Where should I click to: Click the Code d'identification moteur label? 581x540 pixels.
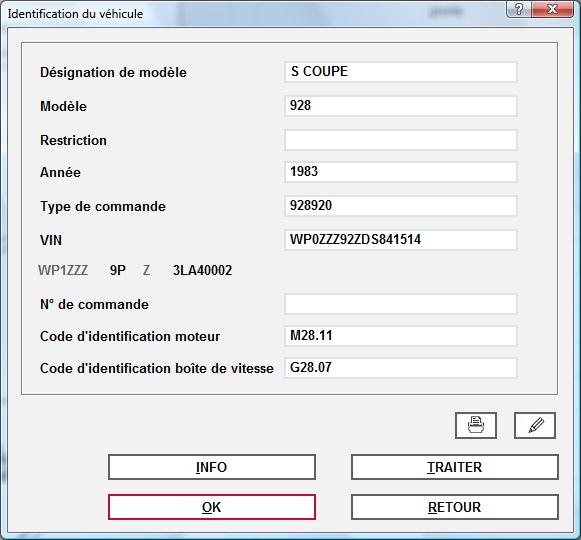point(130,336)
